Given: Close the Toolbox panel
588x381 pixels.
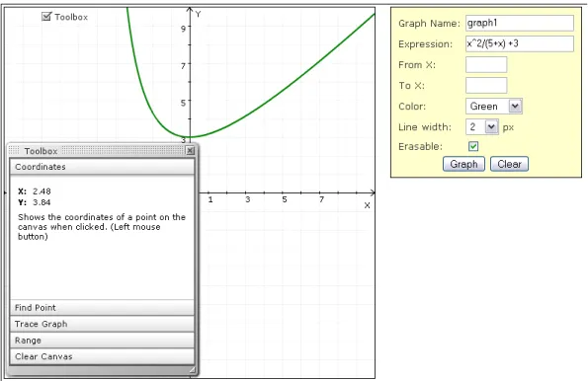Looking at the screenshot, I should 191,151.
